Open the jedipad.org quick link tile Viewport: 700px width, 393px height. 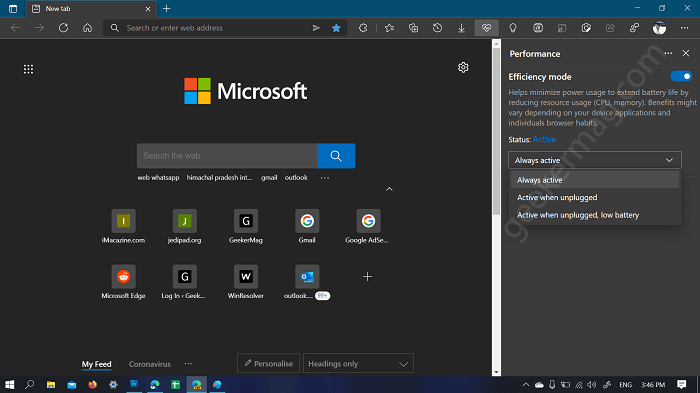pyautogui.click(x=184, y=226)
